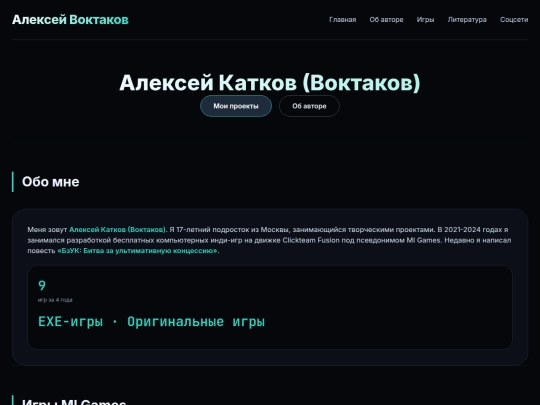Open the Литература navigation item

point(467,20)
